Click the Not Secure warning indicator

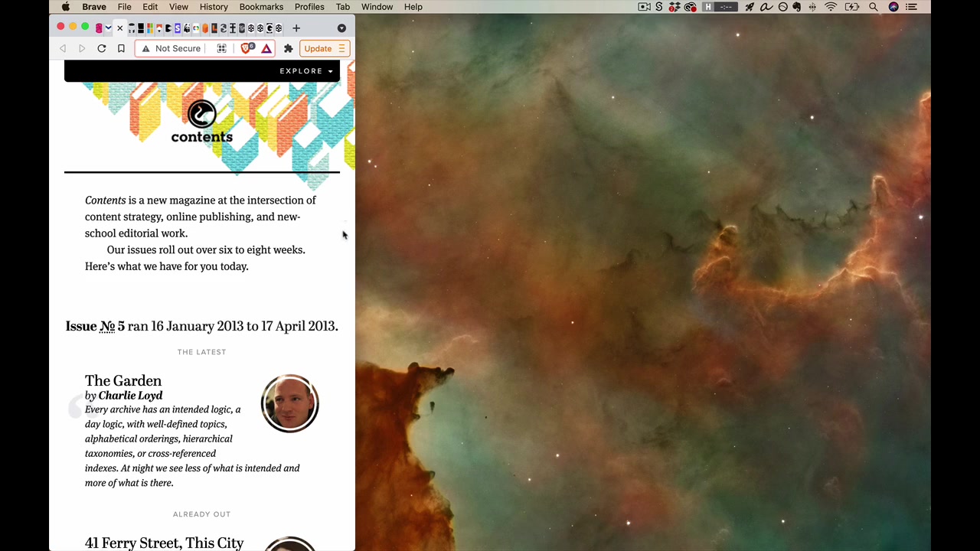[x=171, y=48]
